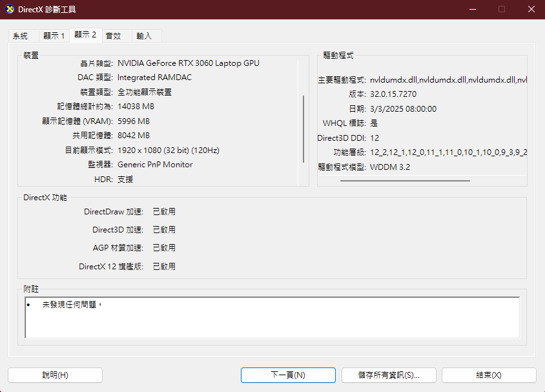Click 儲存所有資訊(S)... to save info
The height and width of the screenshot is (392, 545).
tap(389, 375)
